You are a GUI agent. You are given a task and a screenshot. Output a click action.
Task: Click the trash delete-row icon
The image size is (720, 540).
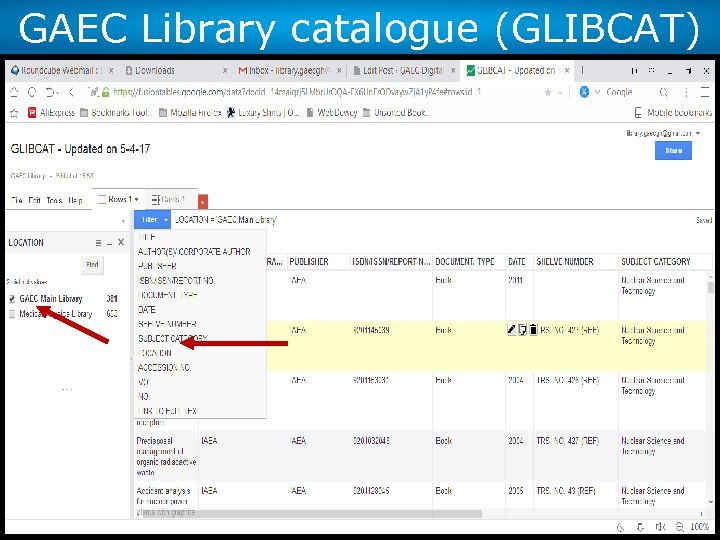tap(533, 329)
